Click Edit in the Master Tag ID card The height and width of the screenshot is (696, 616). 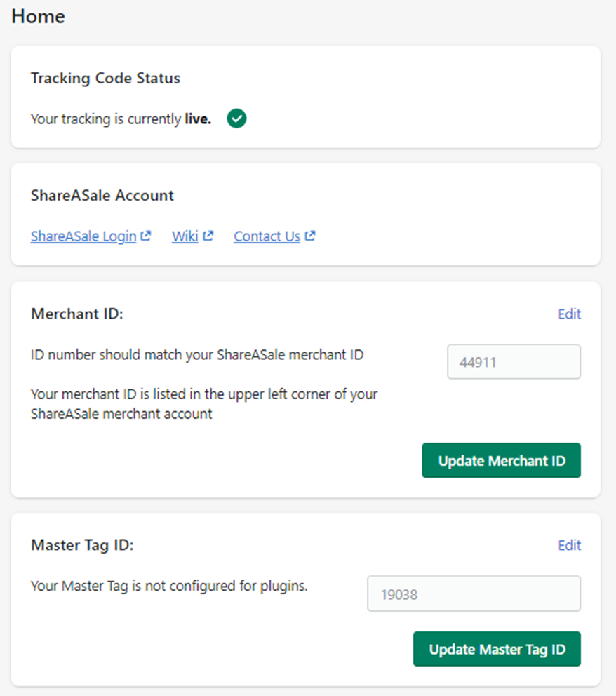570,545
